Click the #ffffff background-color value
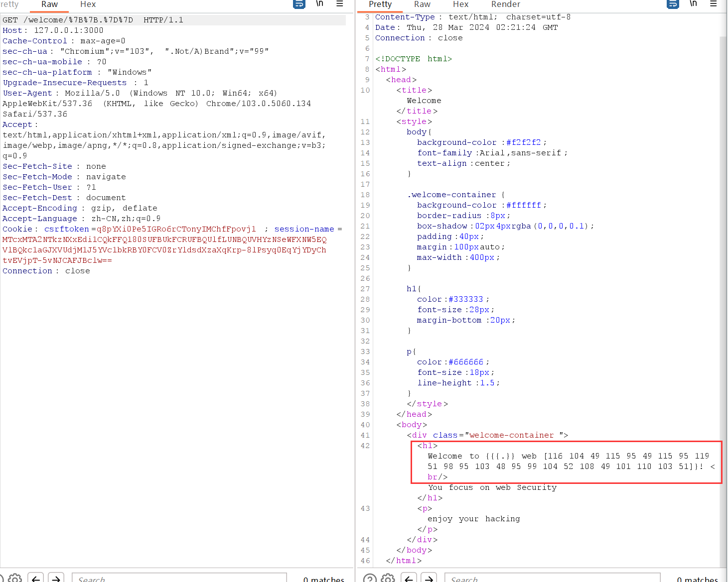The width and height of the screenshot is (728, 582). [x=524, y=205]
